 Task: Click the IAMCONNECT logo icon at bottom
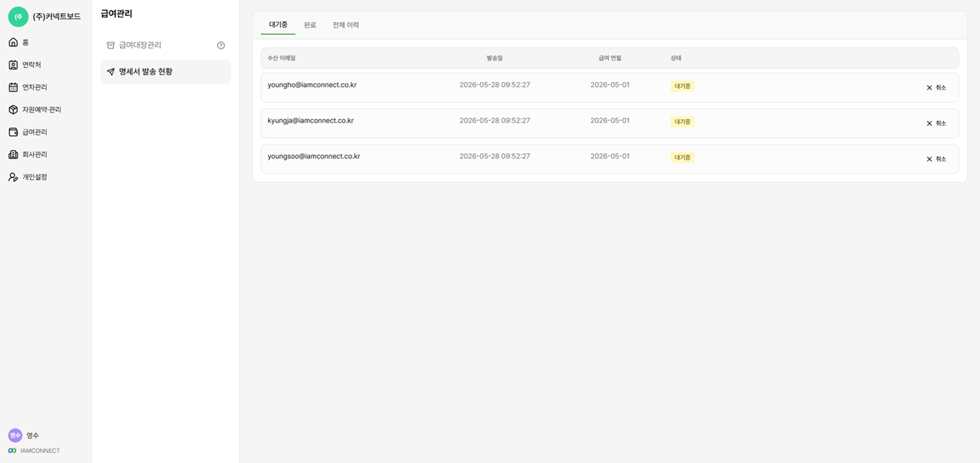[12, 451]
